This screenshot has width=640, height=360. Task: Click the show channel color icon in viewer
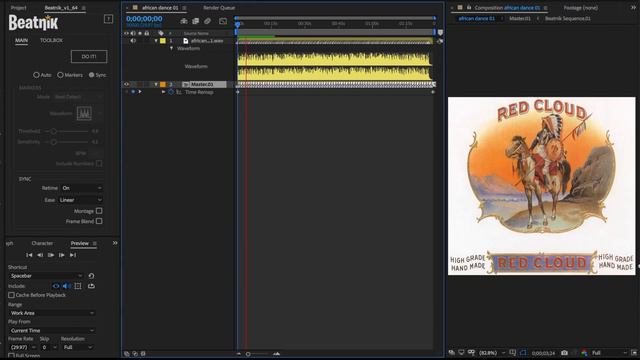(x=584, y=353)
